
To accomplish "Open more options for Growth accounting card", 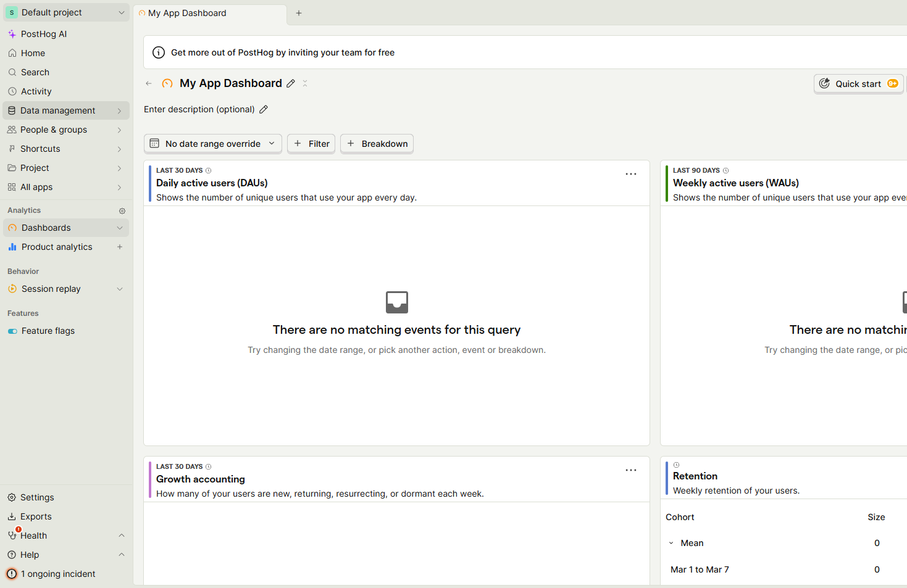I will click(630, 470).
